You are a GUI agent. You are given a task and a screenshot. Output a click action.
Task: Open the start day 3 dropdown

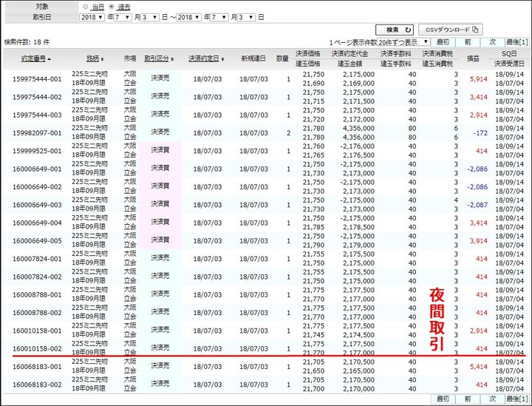pyautogui.click(x=150, y=17)
